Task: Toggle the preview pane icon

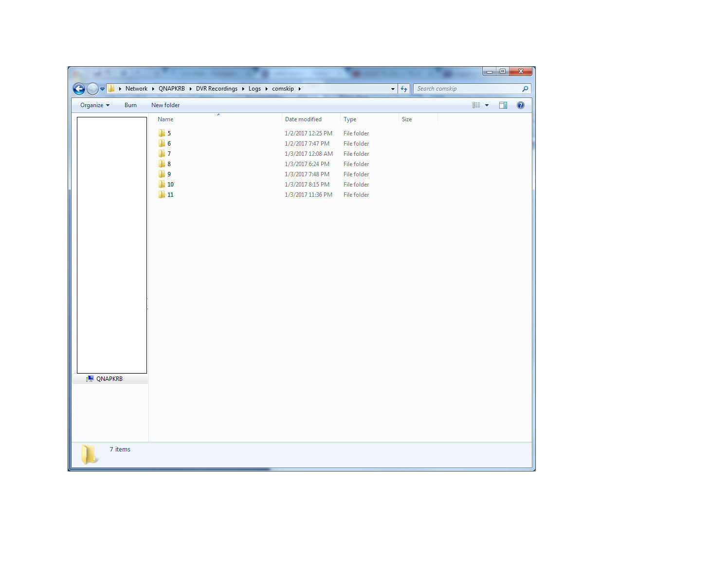Action: pos(503,105)
